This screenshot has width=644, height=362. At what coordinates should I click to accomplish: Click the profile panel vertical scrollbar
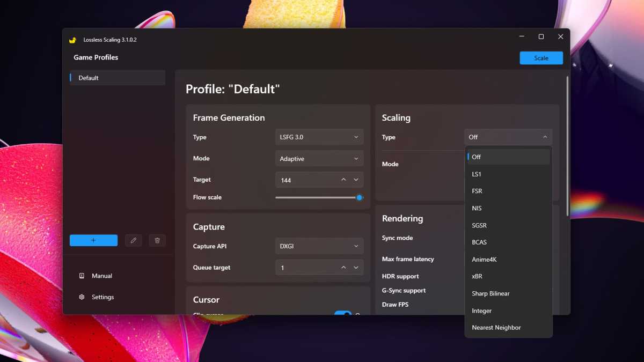pos(567,146)
